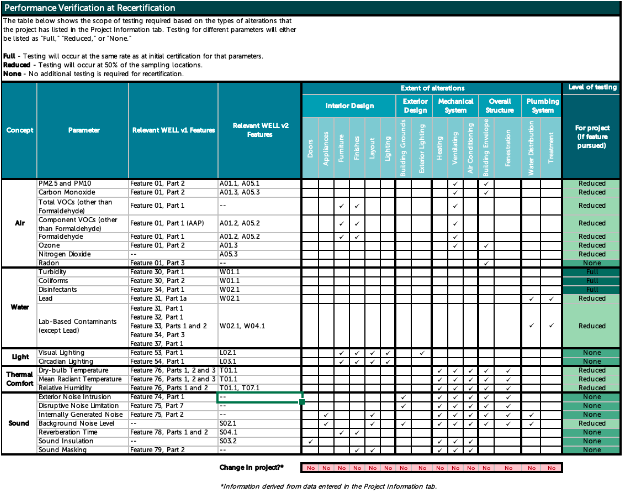Select the Coliforms parameter cell
Screen dimensions: 627x497
coord(83,281)
